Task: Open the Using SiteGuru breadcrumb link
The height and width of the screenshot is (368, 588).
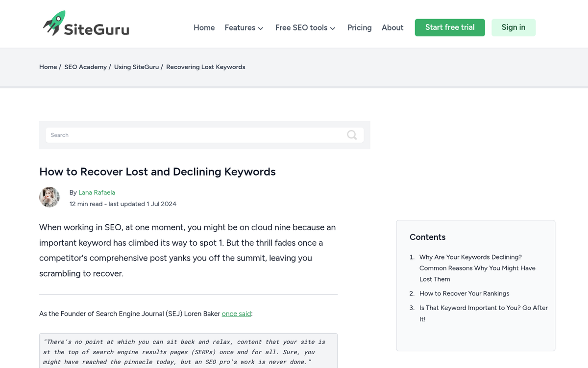Action: [136, 67]
